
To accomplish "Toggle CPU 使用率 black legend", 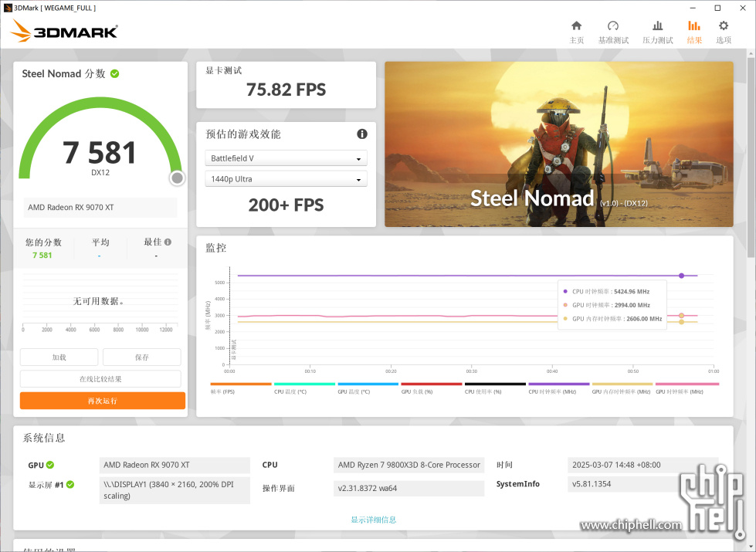I will pos(495,388).
